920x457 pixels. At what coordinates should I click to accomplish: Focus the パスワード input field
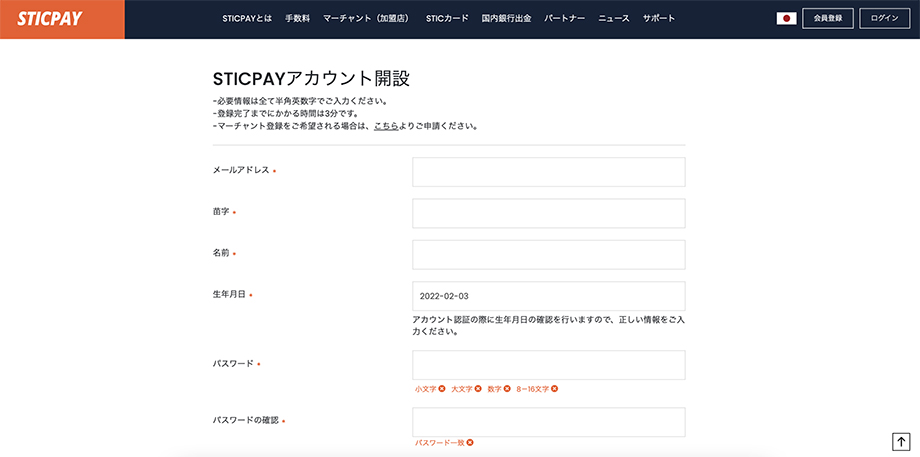pyautogui.click(x=549, y=365)
